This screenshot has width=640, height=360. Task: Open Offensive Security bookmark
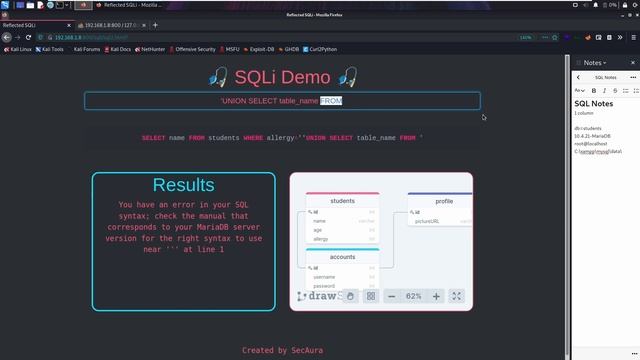tap(192, 49)
